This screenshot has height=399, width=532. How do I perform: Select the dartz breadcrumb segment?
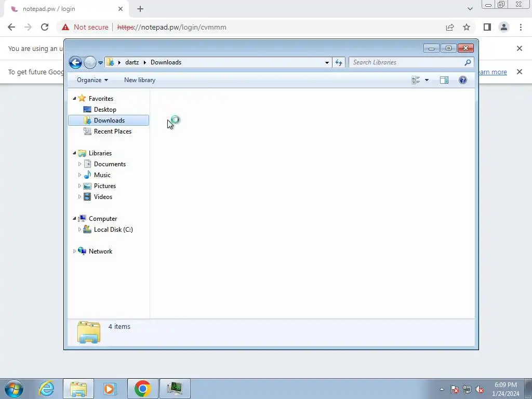(132, 62)
